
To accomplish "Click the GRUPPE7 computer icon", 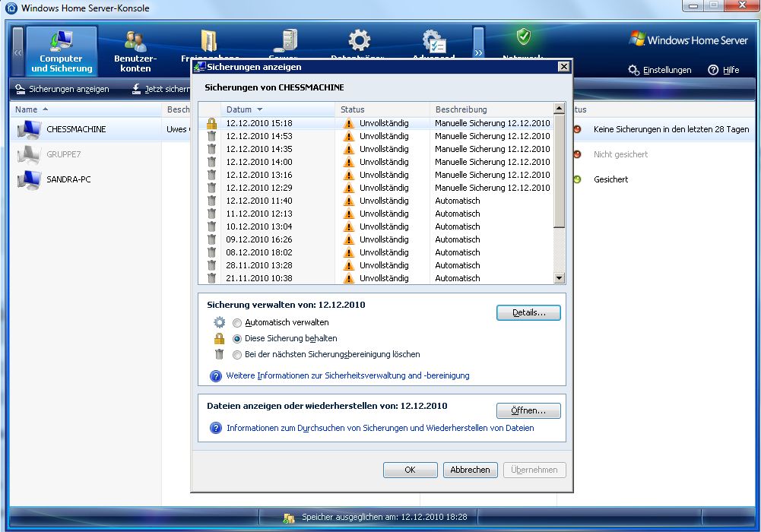I will 29,154.
